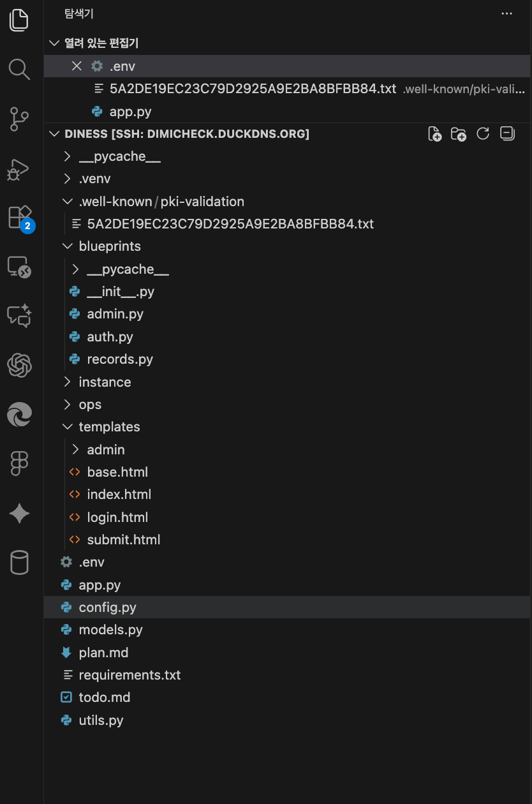
Task: Refresh the Explorer file tree
Action: (x=483, y=134)
